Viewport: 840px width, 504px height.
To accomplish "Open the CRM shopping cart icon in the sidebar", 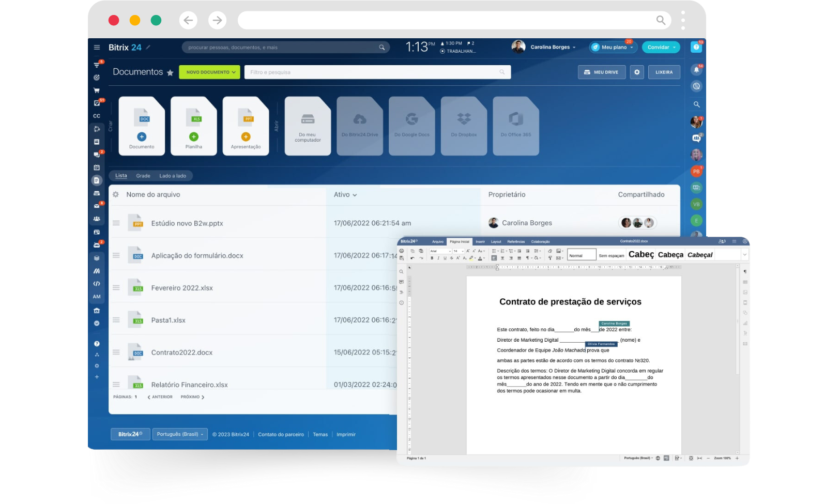I will 97,90.
